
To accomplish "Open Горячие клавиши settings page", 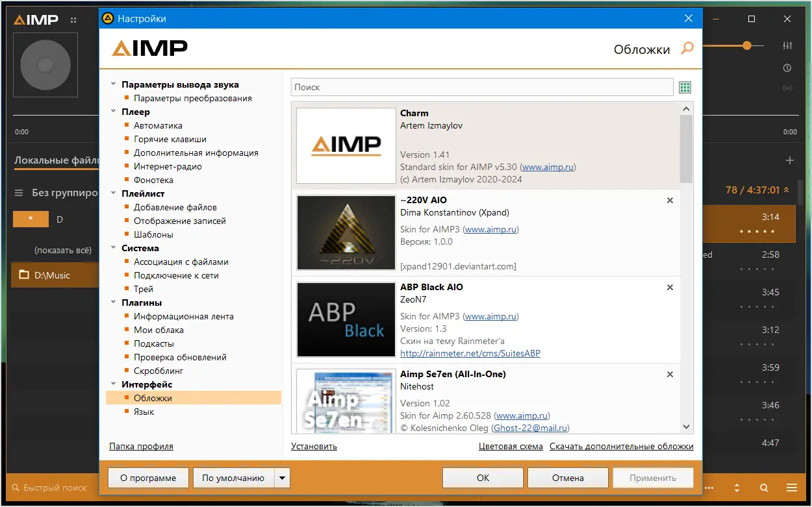I will point(170,139).
